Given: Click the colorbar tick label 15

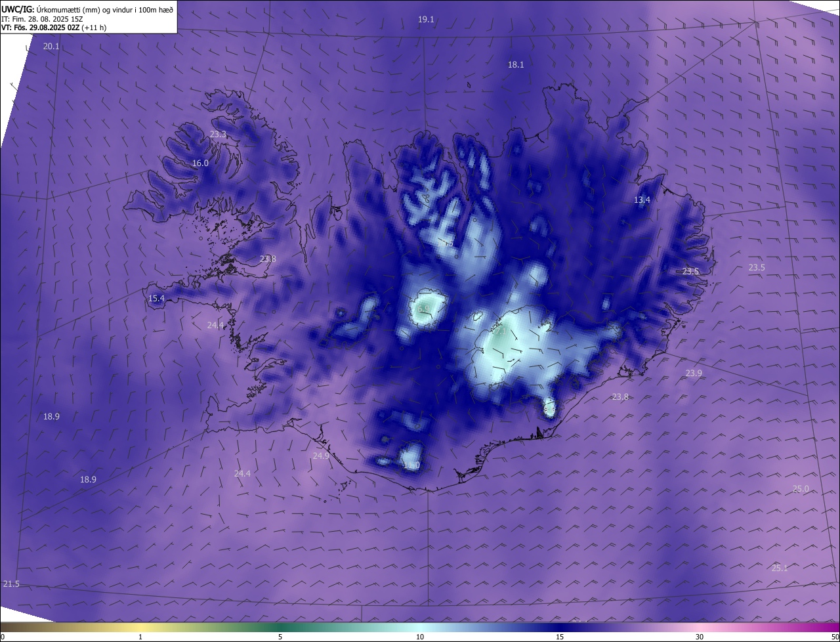Looking at the screenshot, I should click(x=560, y=637).
